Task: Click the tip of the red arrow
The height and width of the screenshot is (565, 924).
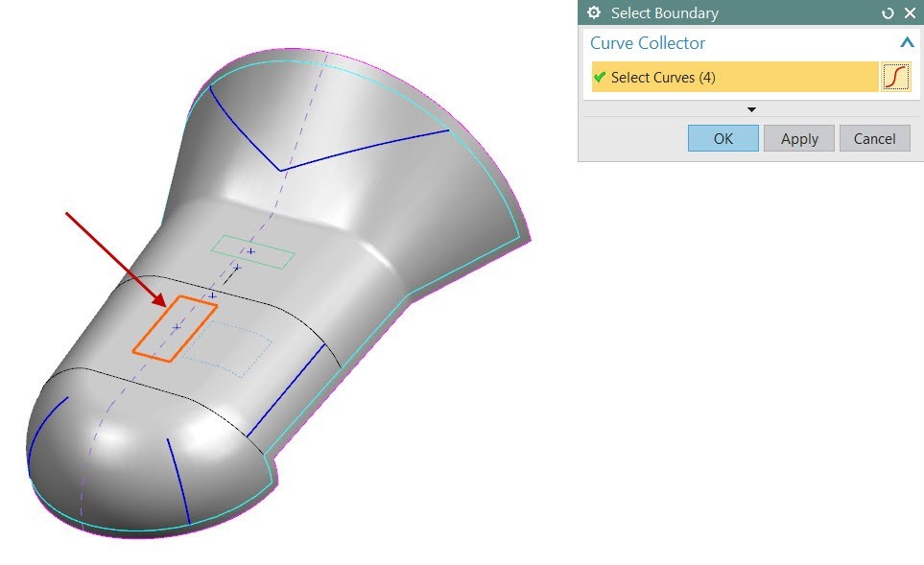Action: 165,306
